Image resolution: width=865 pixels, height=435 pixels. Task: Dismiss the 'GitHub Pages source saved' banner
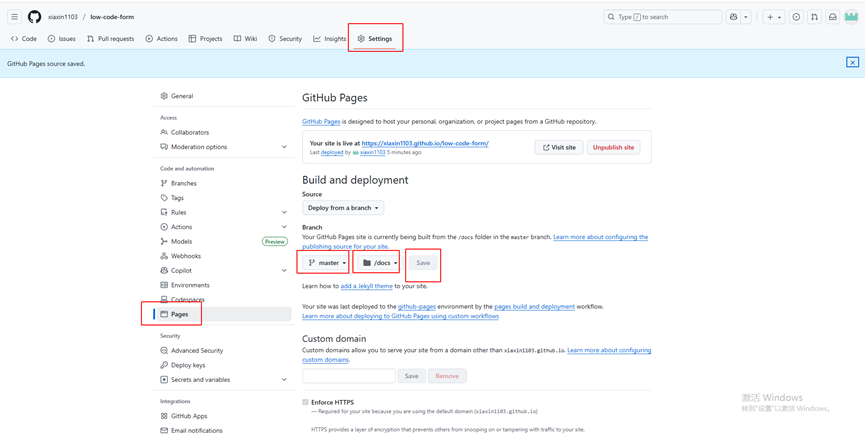[852, 62]
